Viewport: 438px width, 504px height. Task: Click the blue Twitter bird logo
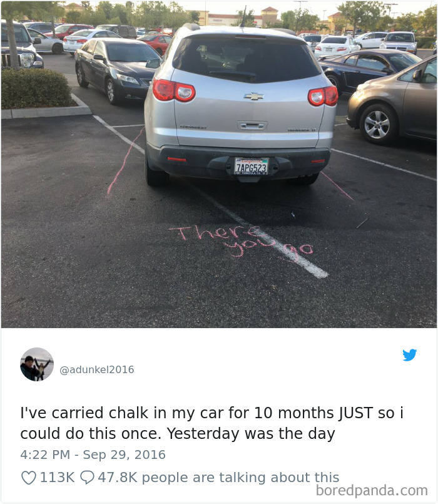tap(409, 355)
